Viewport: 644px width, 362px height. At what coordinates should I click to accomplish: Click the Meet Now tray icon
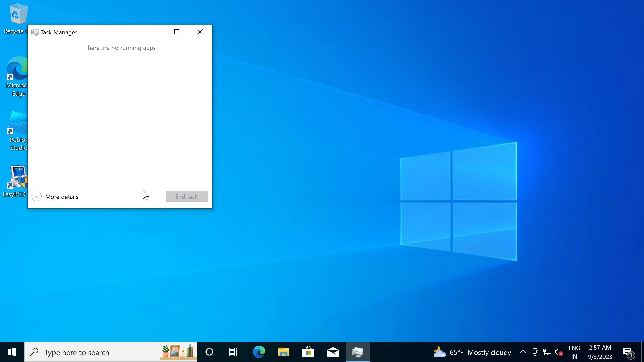[x=535, y=352]
